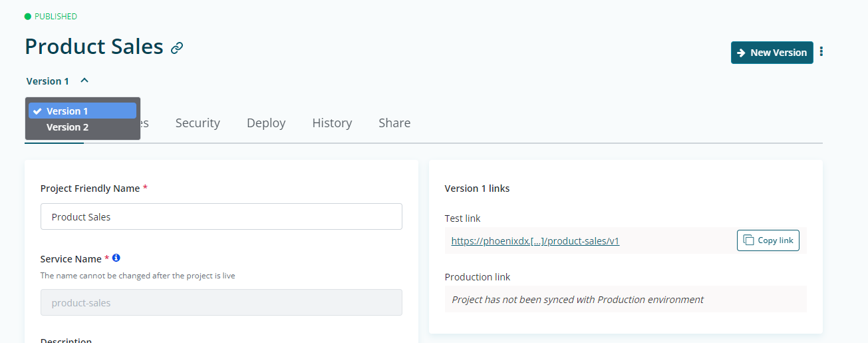Open the Deploy tab

[266, 123]
